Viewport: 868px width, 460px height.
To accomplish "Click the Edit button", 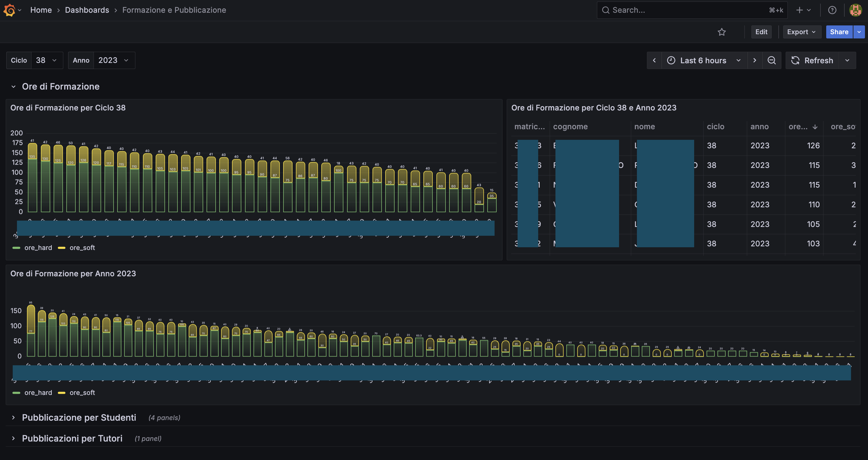I will point(761,32).
